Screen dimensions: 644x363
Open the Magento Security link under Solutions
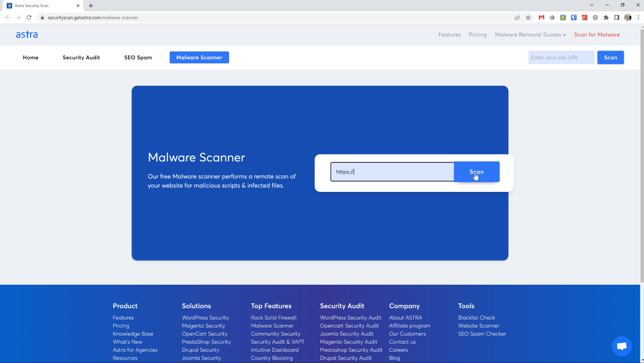(x=203, y=326)
